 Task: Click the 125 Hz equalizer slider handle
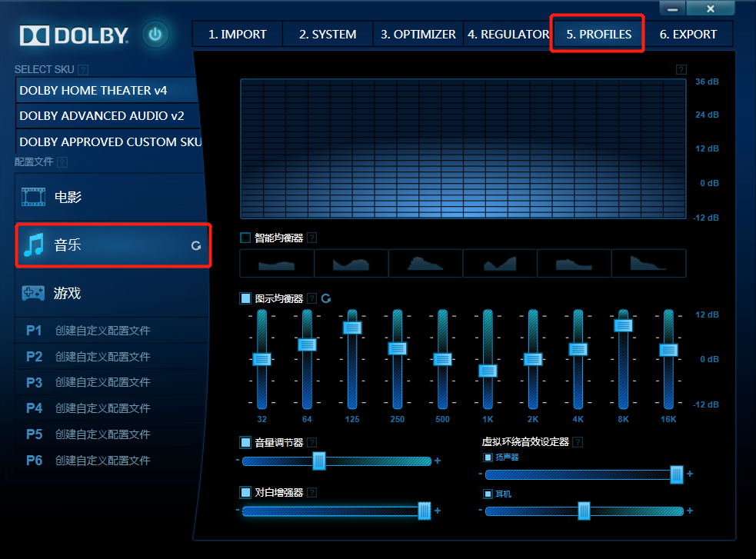click(352, 328)
